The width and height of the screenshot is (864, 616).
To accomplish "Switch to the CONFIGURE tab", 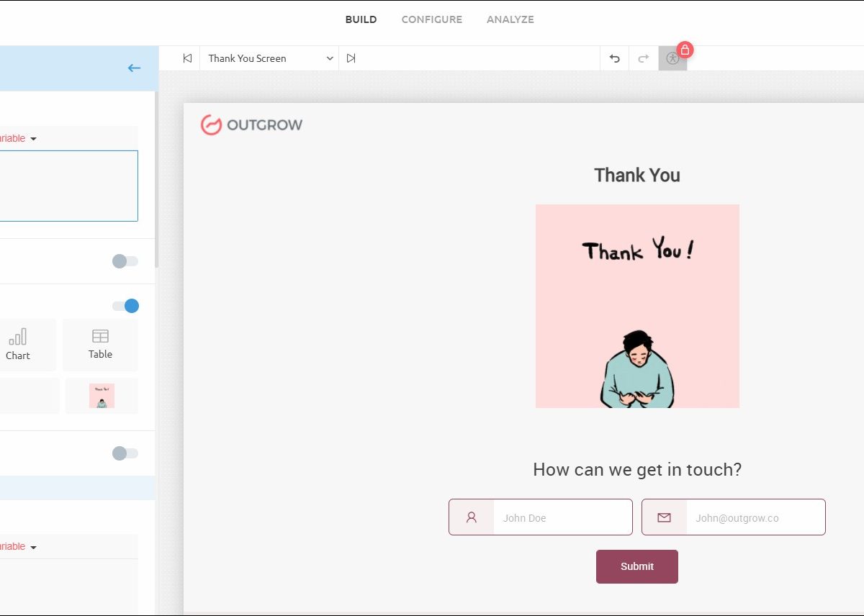I will [431, 19].
